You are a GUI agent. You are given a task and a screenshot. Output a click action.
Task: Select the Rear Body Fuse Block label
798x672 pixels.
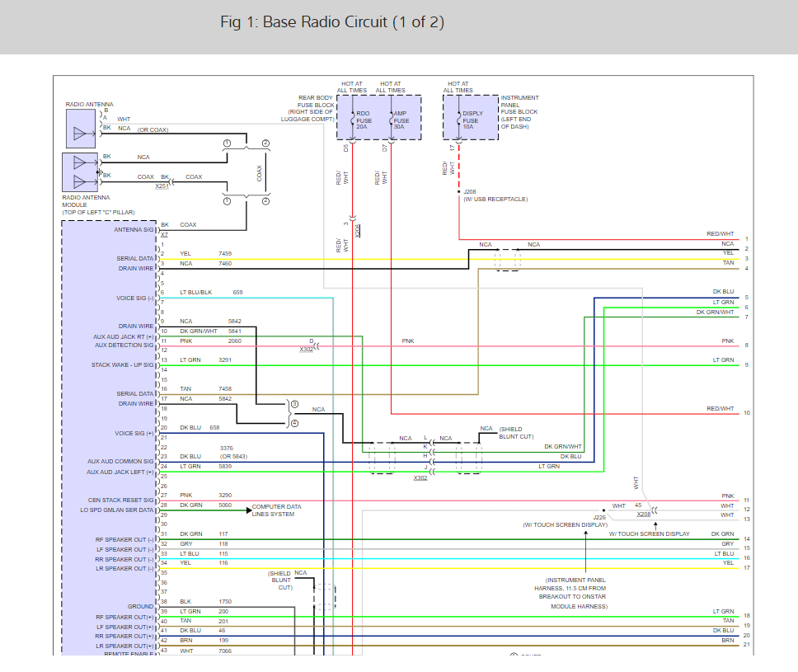(309, 108)
